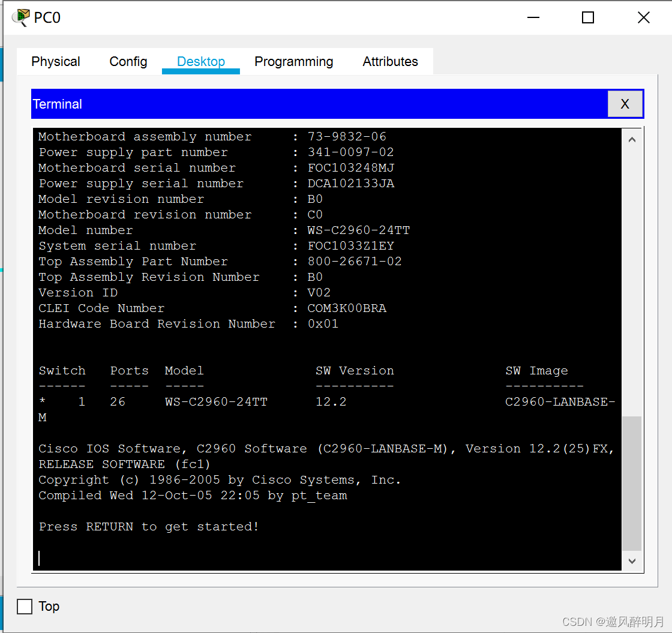Viewport: 672px width, 633px height.
Task: Click the ports count value 26
Action: [x=118, y=402]
